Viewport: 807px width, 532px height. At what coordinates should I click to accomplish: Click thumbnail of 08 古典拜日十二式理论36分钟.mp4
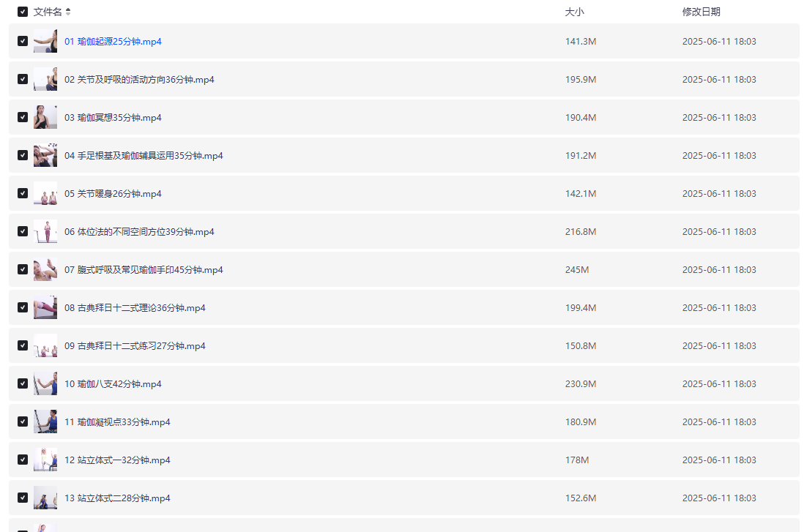(x=45, y=307)
